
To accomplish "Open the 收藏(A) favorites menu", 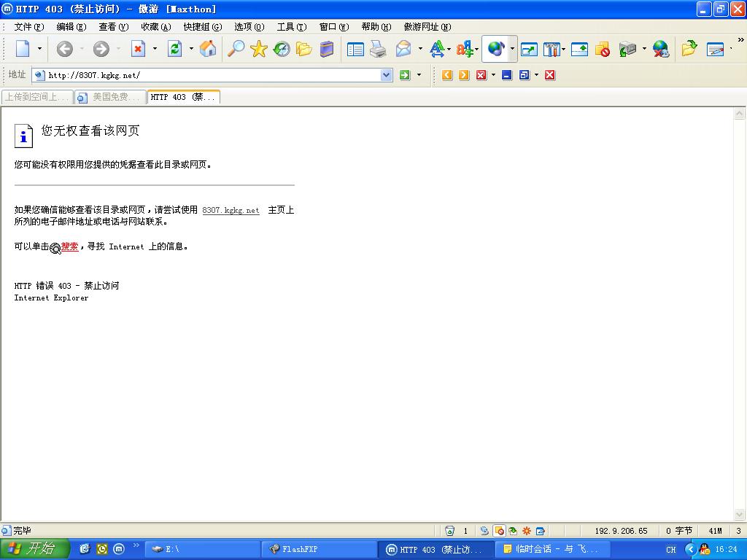I will coord(155,27).
